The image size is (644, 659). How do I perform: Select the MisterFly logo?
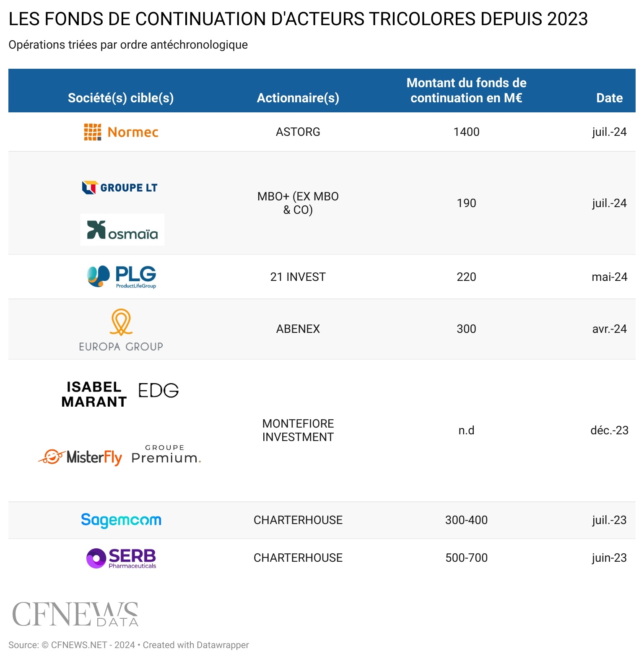click(x=80, y=457)
